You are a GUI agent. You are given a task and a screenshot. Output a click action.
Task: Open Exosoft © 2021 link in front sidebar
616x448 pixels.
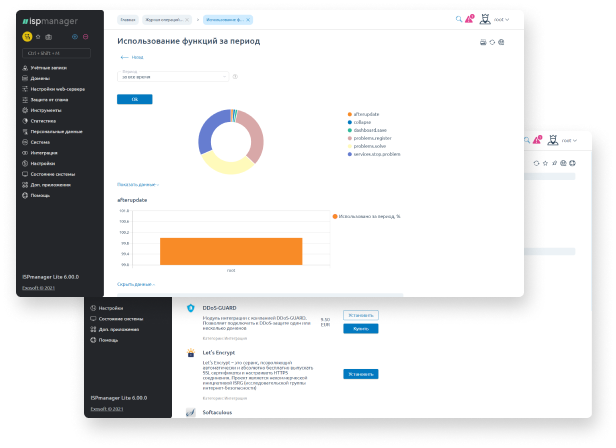[38, 288]
